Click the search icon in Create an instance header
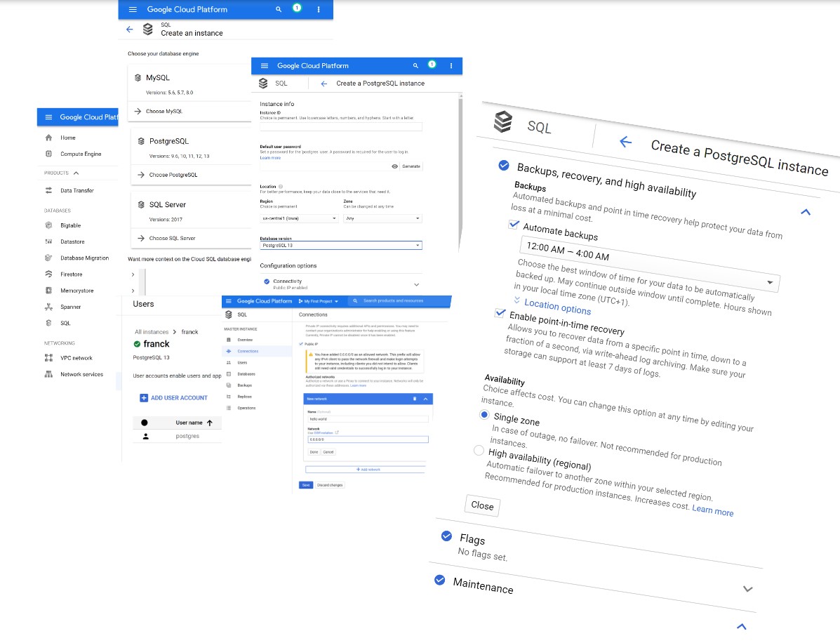 tap(279, 9)
